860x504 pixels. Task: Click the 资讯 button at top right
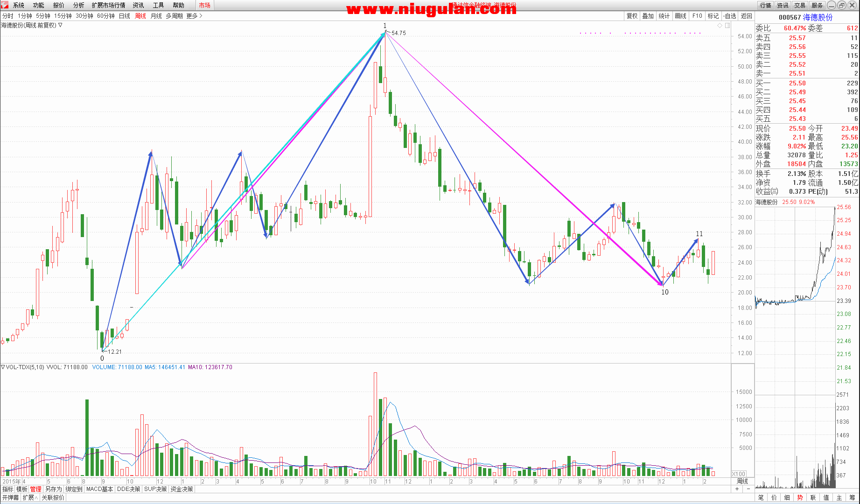pos(783,5)
